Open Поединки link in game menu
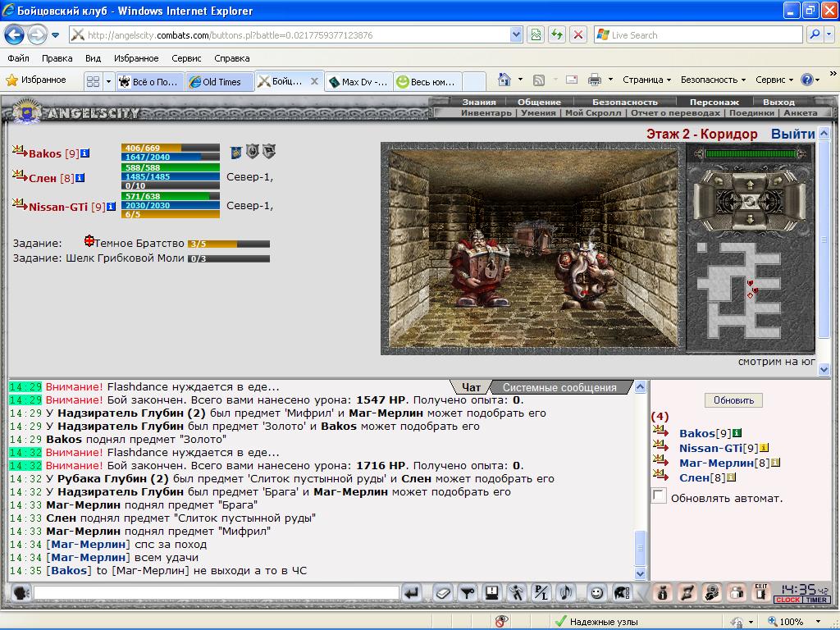The image size is (840, 630). click(751, 113)
